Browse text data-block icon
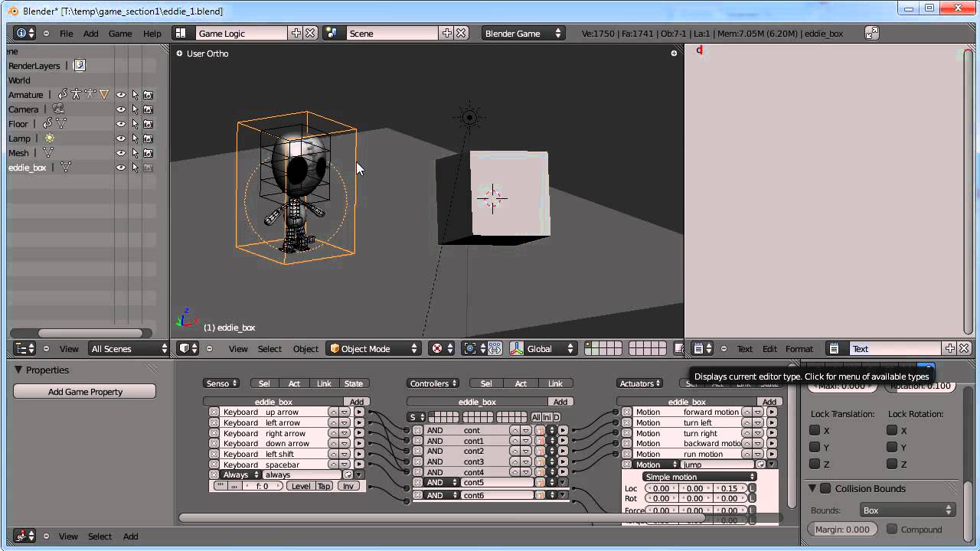980x551 pixels. 838,348
